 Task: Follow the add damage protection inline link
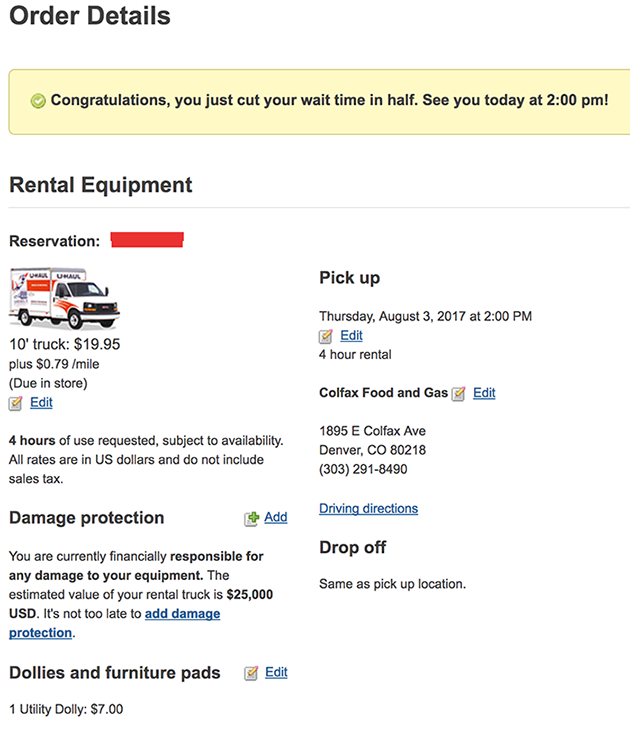tap(115, 623)
